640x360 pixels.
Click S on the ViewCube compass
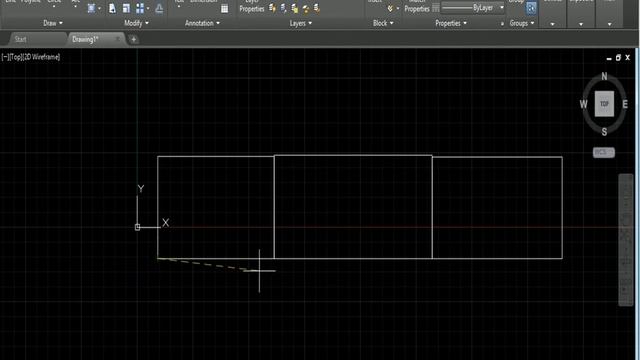pos(604,132)
